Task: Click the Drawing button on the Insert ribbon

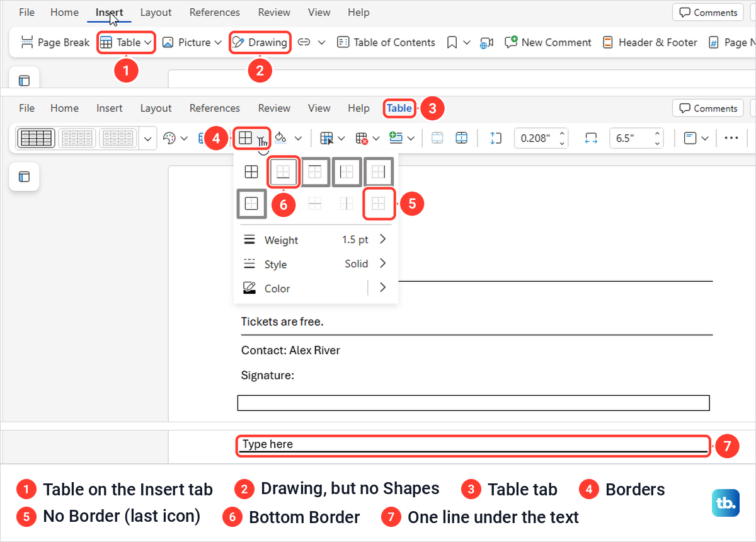Action: pyautogui.click(x=260, y=42)
